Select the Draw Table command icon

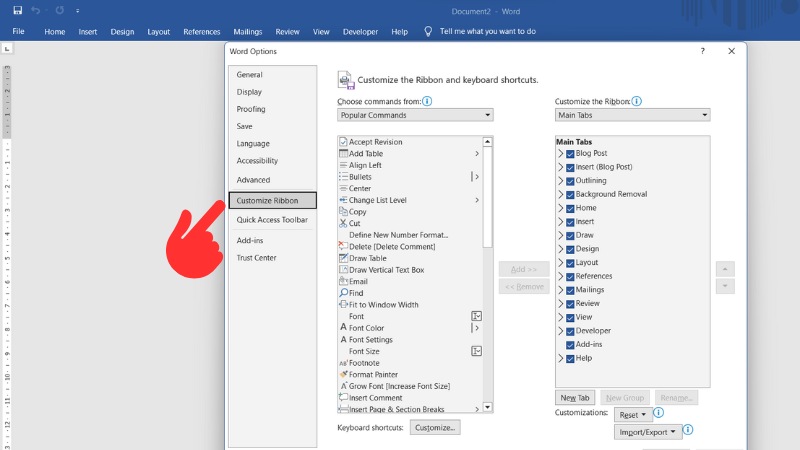point(343,258)
